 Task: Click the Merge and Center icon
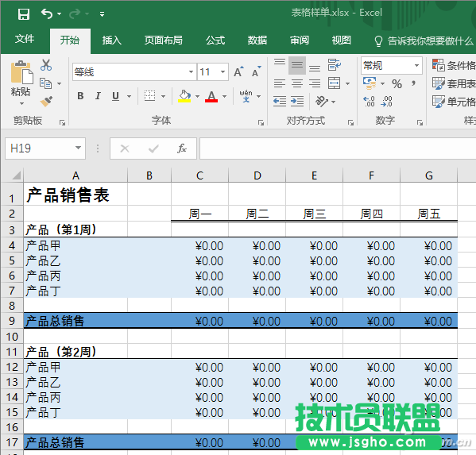[335, 83]
